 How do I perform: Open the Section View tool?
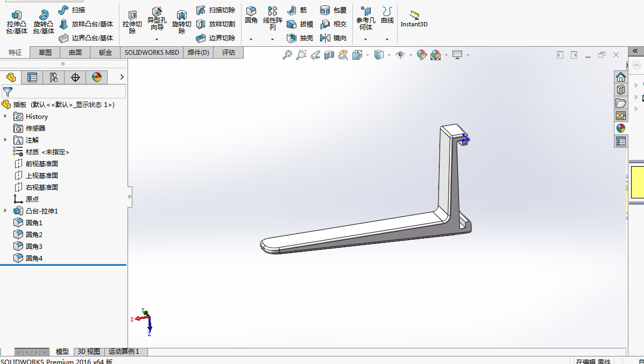click(329, 55)
